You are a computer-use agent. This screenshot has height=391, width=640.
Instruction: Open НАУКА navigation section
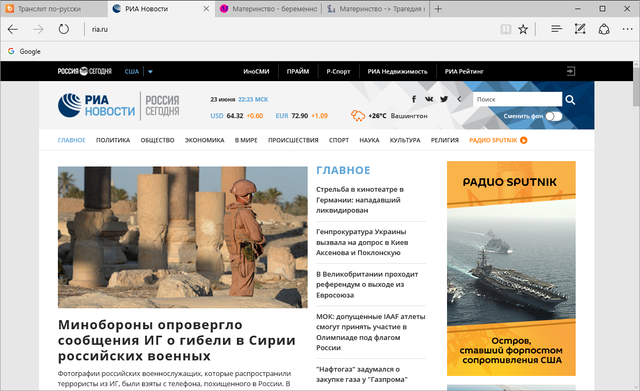coord(369,140)
